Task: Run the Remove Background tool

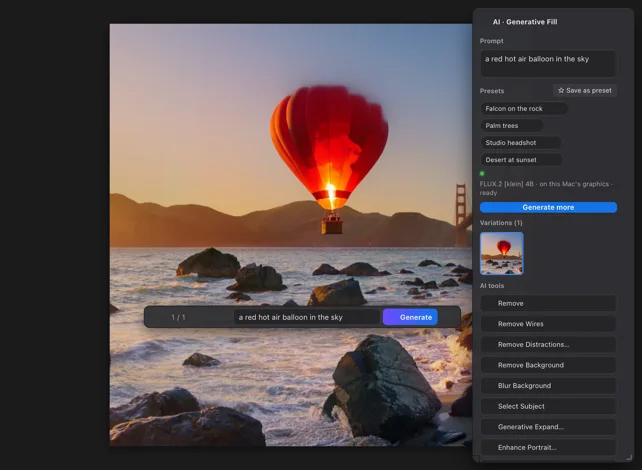Action: point(548,365)
